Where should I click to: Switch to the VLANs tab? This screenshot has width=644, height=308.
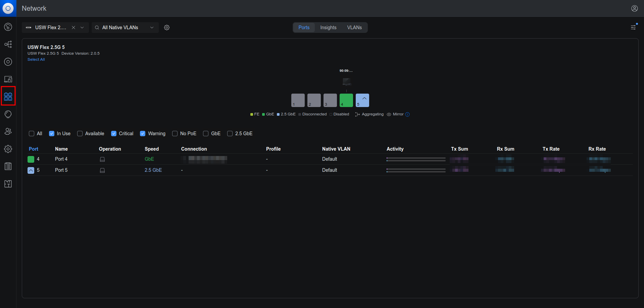coord(354,28)
